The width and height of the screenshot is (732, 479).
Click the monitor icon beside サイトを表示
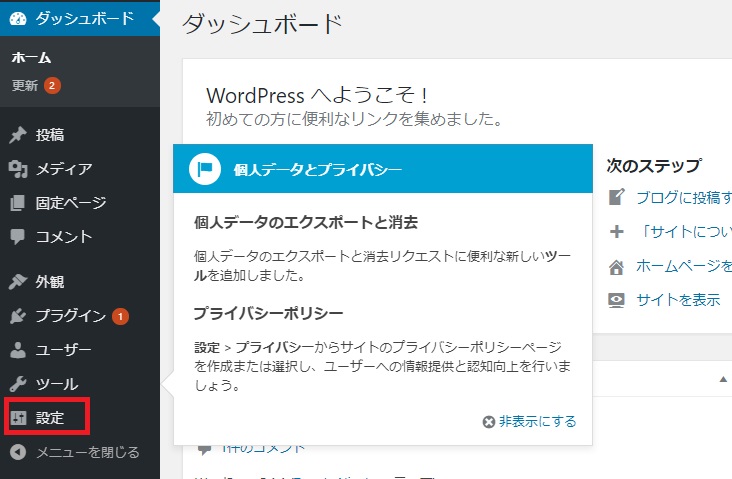coord(616,300)
